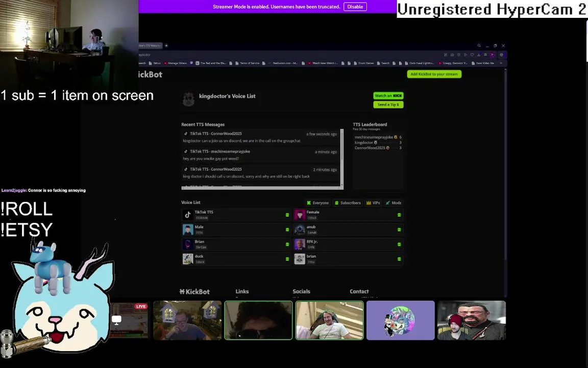Viewport: 588px width, 368px height.
Task: Click TikTok icon on mechinesemeprayjoke message
Action: 186,152
